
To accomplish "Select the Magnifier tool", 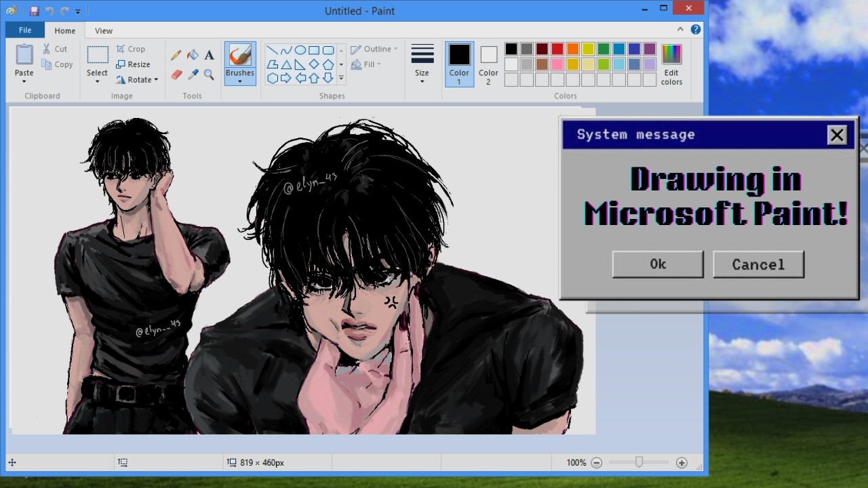I will [x=209, y=75].
